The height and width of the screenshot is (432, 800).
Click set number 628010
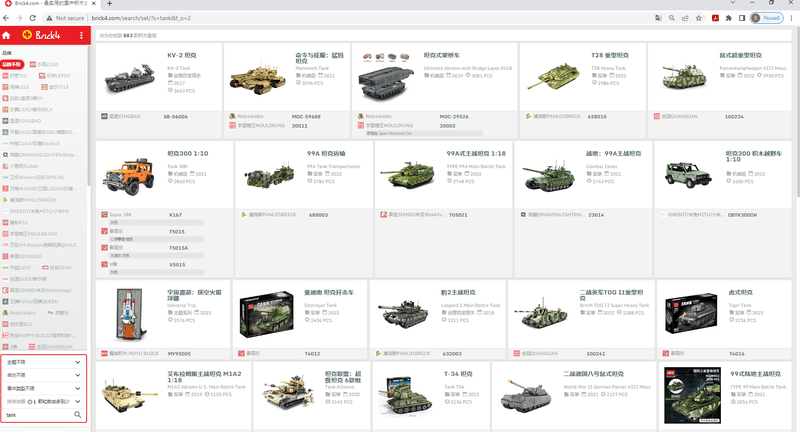click(597, 117)
